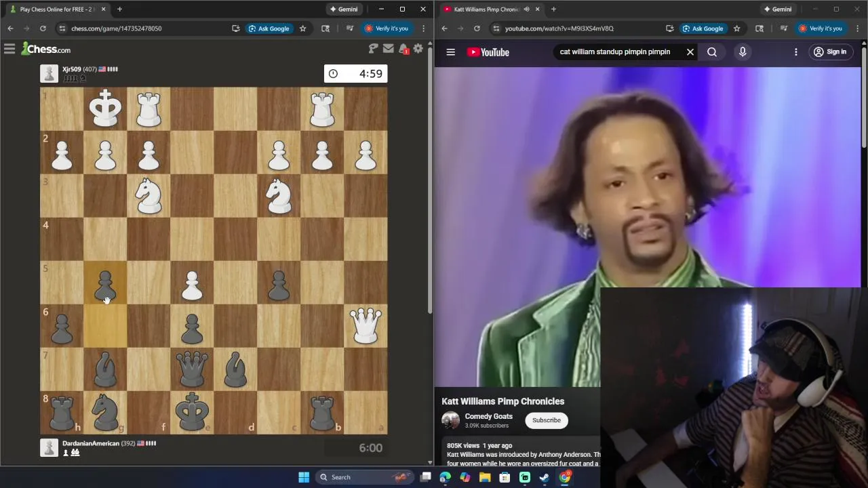Go back in the chess.com browser window
This screenshot has height=488, width=868.
coord(10,28)
